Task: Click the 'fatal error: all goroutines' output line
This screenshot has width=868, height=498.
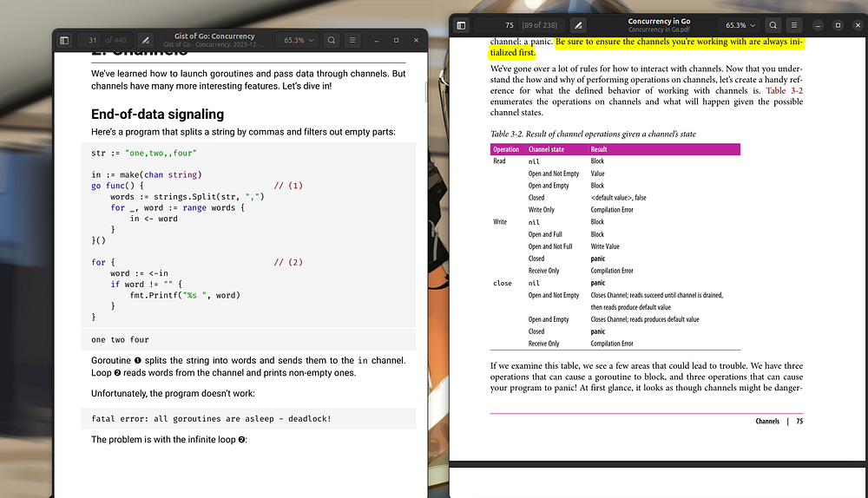Action: [x=211, y=419]
